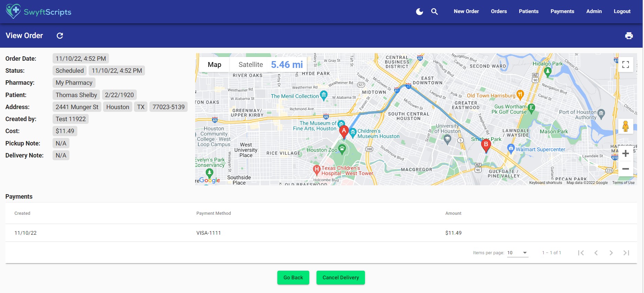Screen dimensions: 644x293
Task: Toggle dark mode moon icon
Action: (419, 12)
